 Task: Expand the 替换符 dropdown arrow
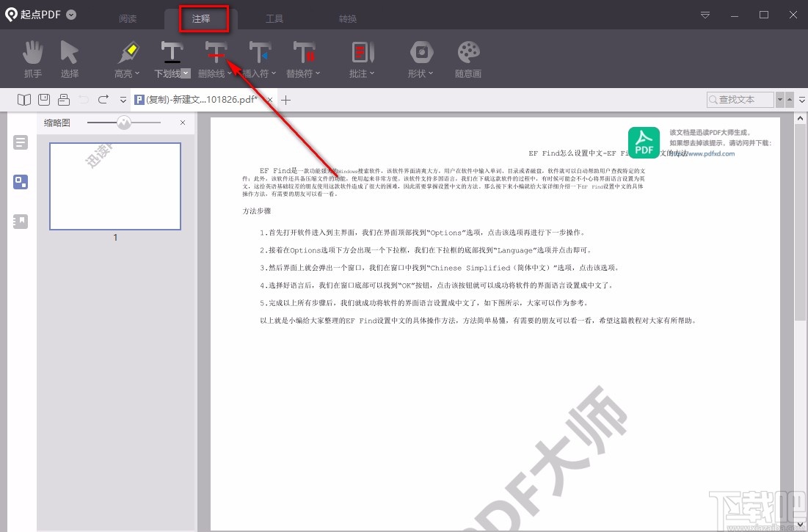(x=318, y=73)
